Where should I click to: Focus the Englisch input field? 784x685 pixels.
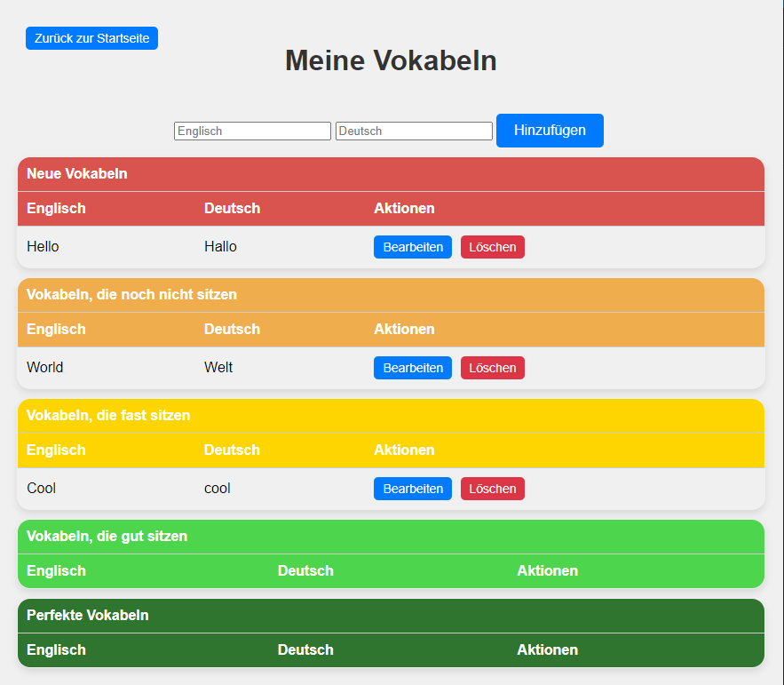point(252,131)
